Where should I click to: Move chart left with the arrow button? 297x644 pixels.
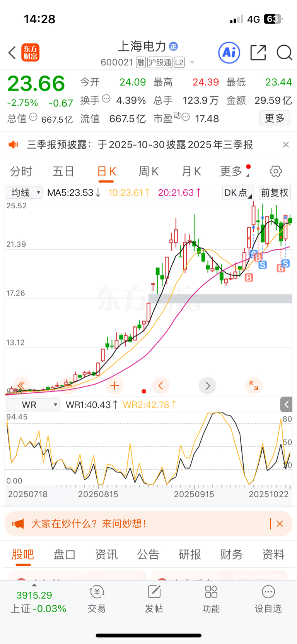pos(161,386)
